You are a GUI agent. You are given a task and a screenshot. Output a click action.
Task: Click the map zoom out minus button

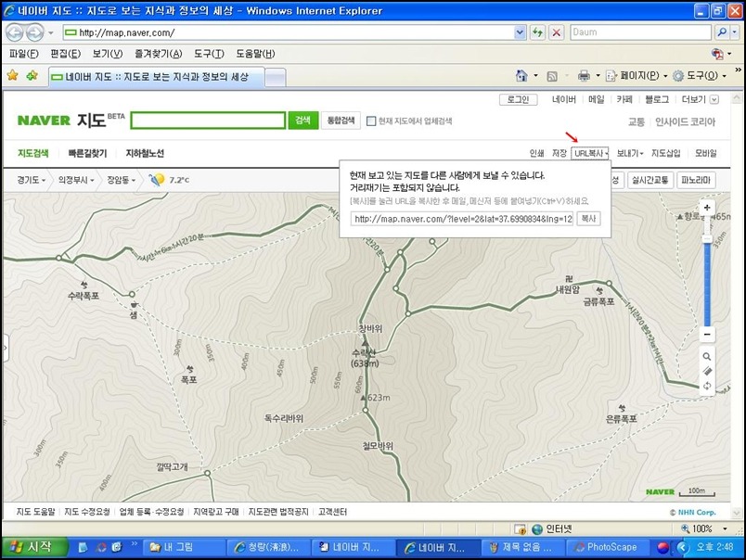point(707,334)
